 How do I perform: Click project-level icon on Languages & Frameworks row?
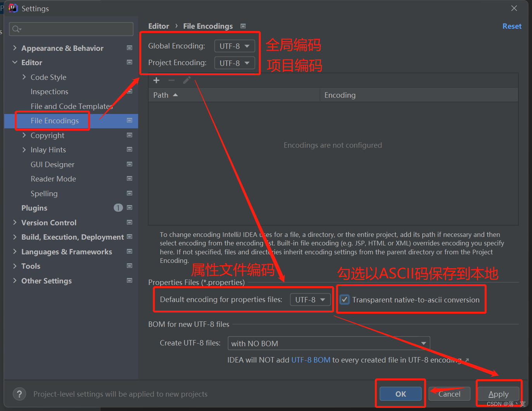coord(130,252)
